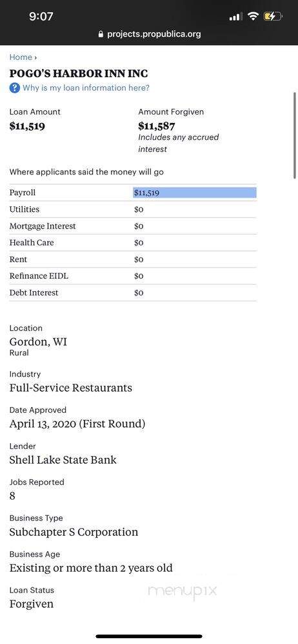Select the Pogo's Harbor Inn Inc heading
The width and height of the screenshot is (298, 644).
coord(79,73)
